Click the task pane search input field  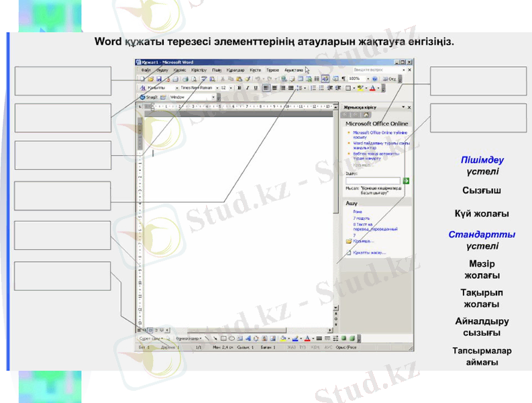[x=373, y=181]
